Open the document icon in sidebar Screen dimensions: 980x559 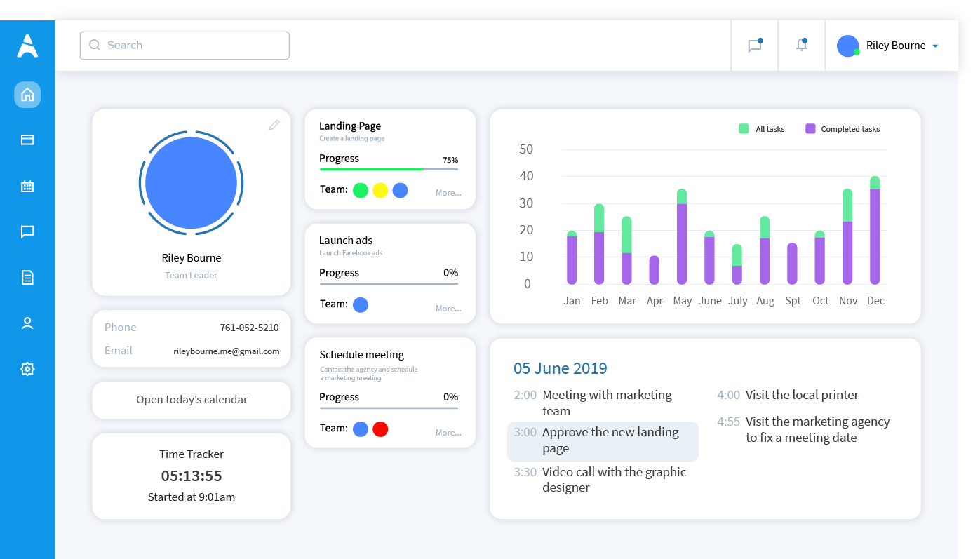[27, 278]
